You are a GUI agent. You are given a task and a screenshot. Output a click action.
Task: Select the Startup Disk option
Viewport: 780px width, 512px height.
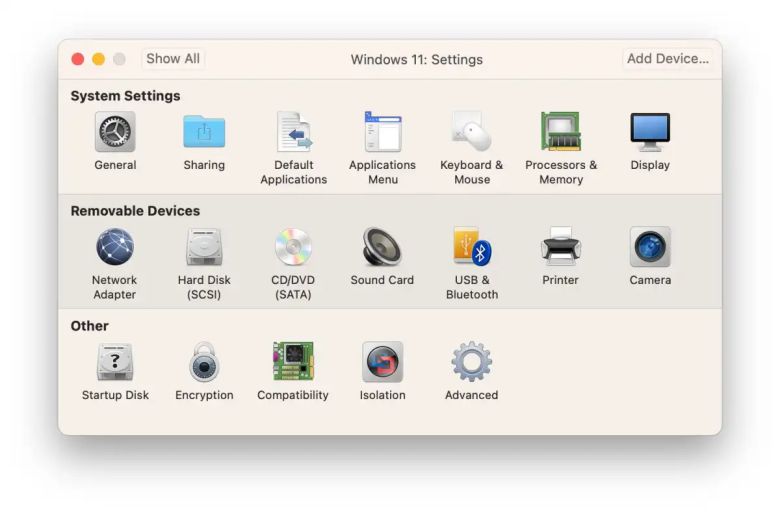point(115,362)
